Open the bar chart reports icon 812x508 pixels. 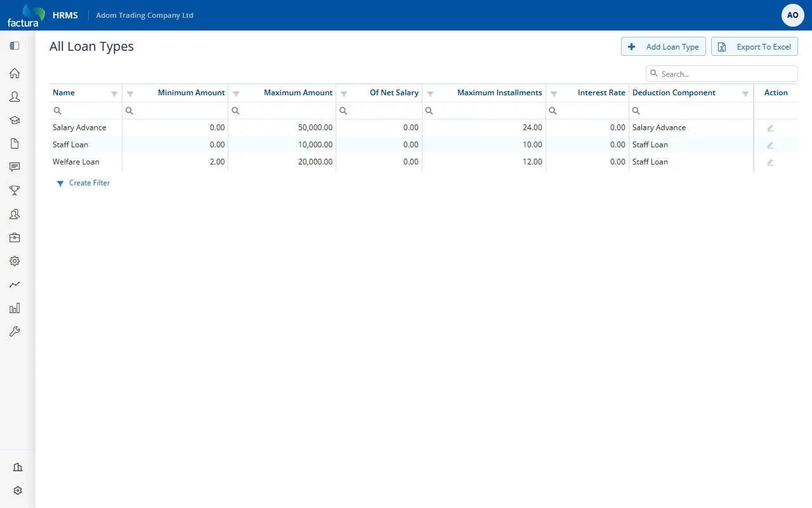pyautogui.click(x=15, y=308)
